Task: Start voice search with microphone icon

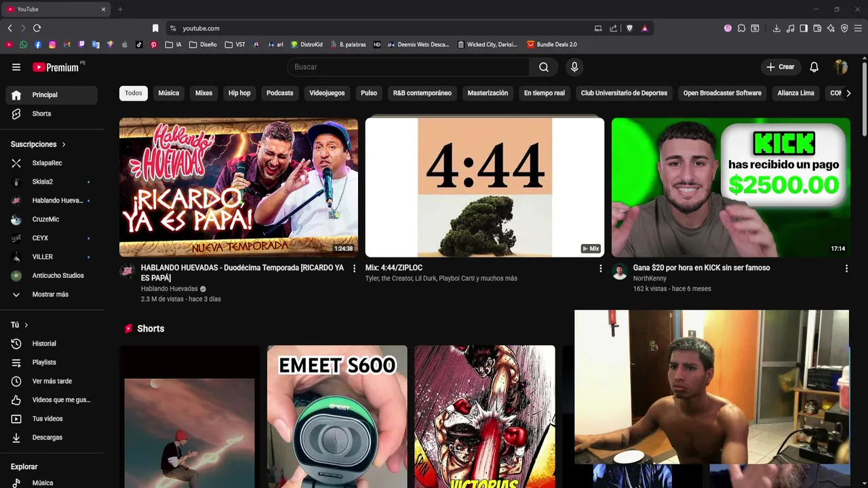Action: click(x=574, y=67)
